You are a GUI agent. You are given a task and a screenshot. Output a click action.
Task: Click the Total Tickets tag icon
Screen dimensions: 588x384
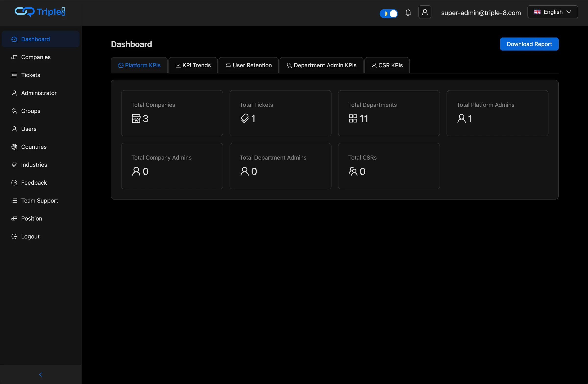245,118
